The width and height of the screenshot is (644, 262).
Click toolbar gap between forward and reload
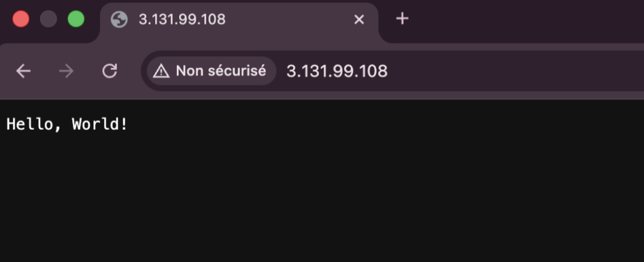(88, 71)
